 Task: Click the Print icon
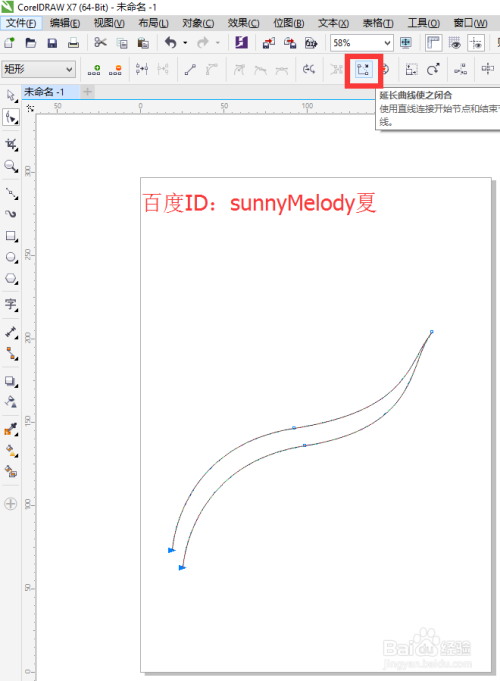click(x=73, y=43)
